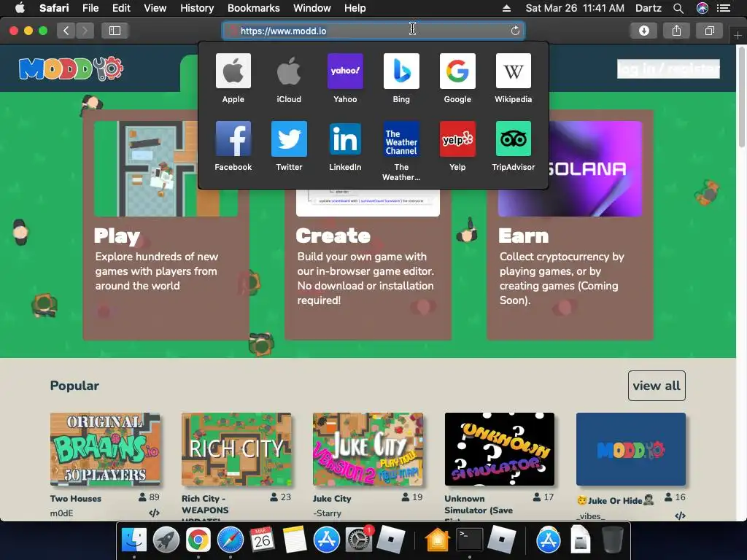Open the Braains.io Two Houses thumbnail
747x560 pixels.
105,449
